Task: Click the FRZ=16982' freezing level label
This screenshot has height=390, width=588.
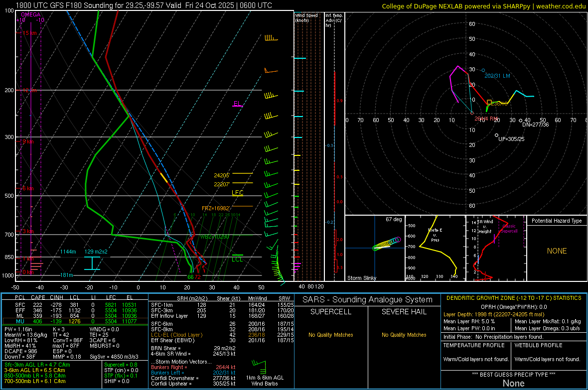Action: pyautogui.click(x=216, y=209)
